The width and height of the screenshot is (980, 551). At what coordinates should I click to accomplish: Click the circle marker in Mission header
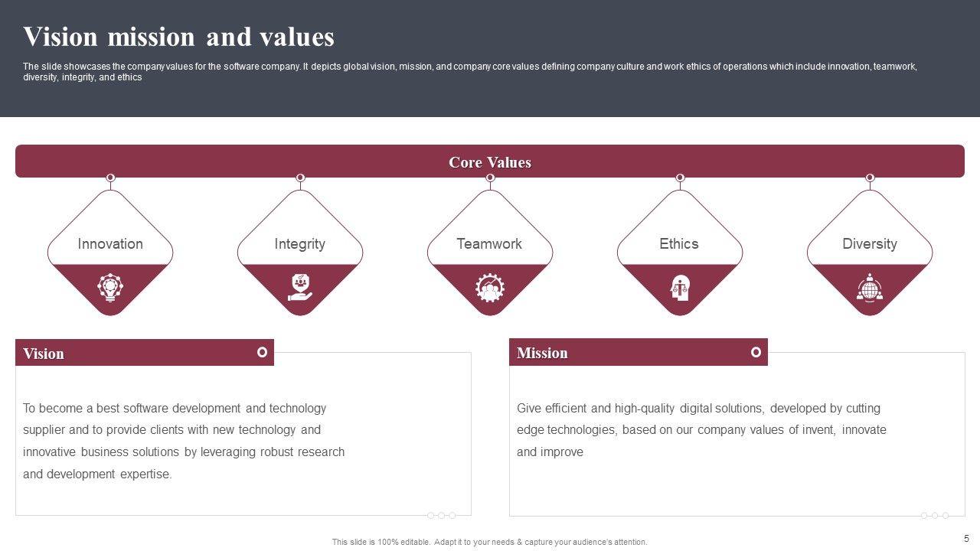click(756, 352)
